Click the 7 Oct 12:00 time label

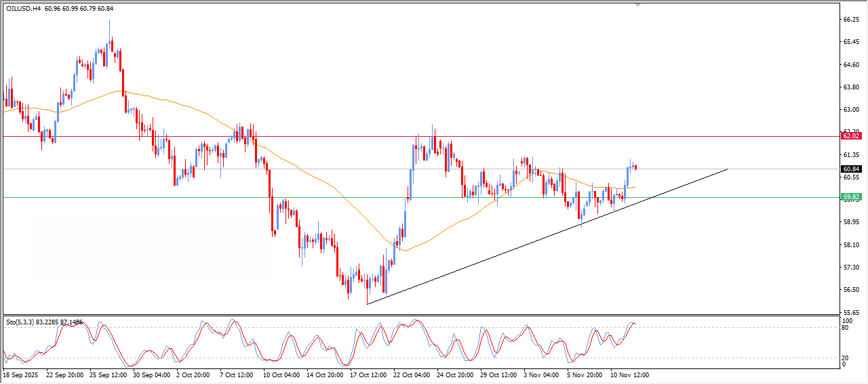coord(237,375)
